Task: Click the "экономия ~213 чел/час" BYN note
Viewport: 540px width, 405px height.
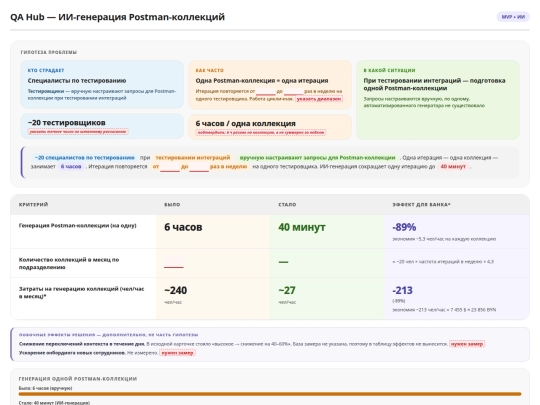Action: 444,310
